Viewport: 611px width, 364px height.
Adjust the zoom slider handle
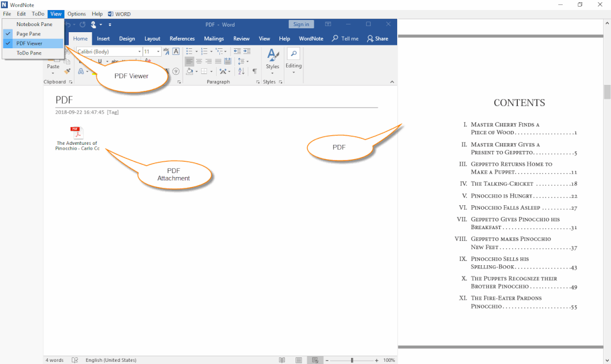352,360
